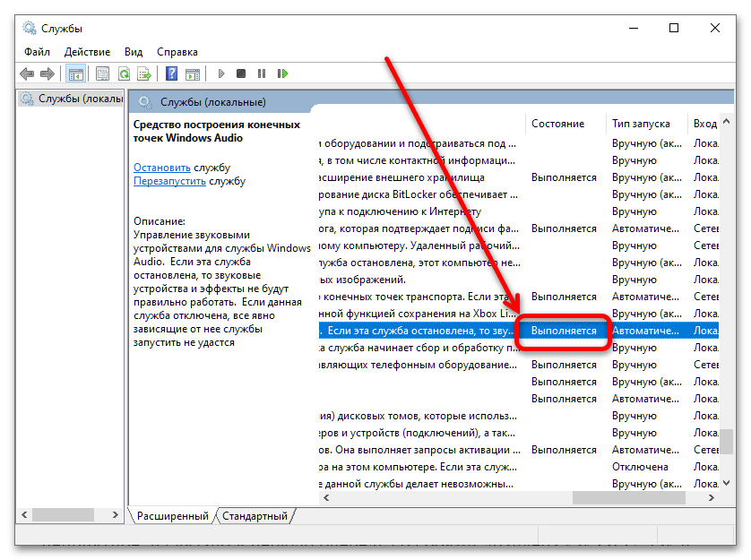The height and width of the screenshot is (560, 751).
Task: Select row 'расширение внешнего хранилища'
Action: pyautogui.click(x=519, y=177)
